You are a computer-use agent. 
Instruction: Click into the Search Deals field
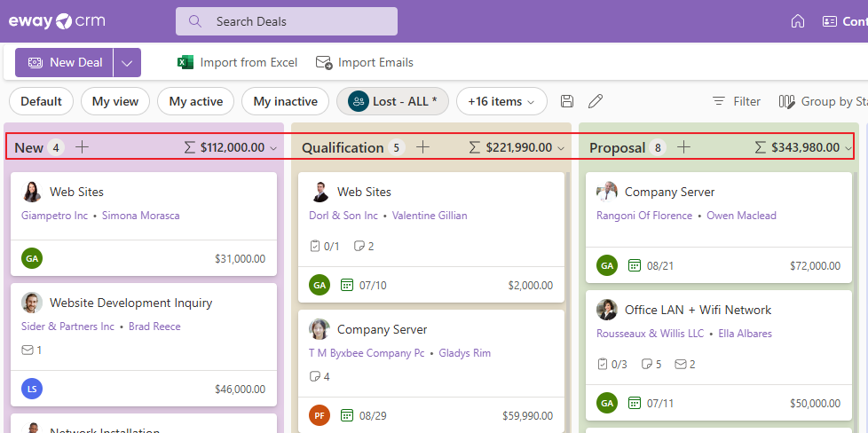point(286,21)
